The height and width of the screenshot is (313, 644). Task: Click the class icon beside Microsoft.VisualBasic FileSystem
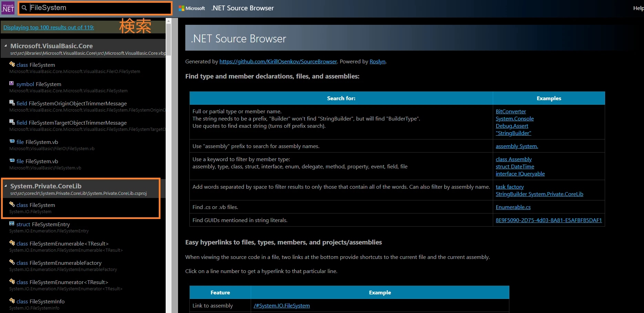coord(12,64)
